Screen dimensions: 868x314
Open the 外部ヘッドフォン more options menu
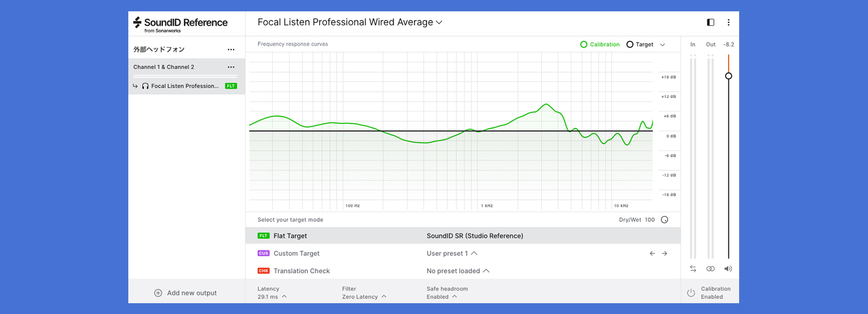pos(231,50)
